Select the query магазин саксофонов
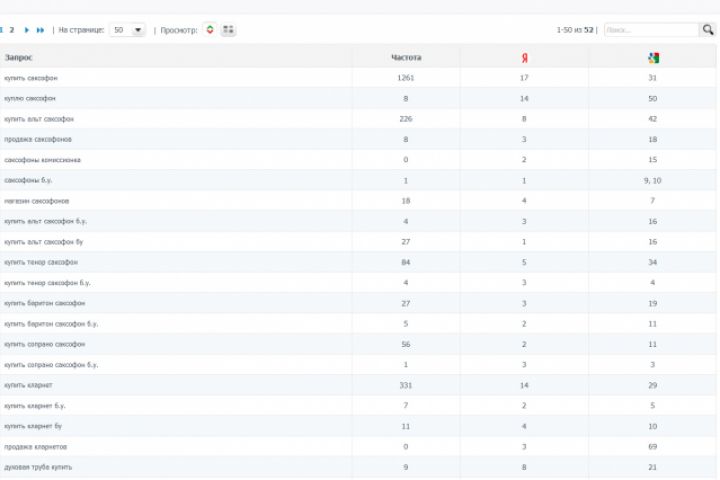This screenshot has width=720, height=480. click(x=36, y=201)
